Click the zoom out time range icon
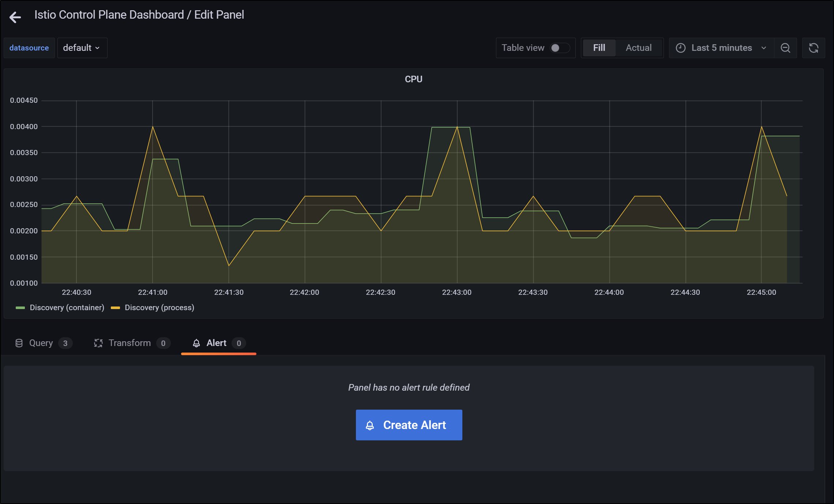Viewport: 834px width, 504px height. [x=785, y=48]
